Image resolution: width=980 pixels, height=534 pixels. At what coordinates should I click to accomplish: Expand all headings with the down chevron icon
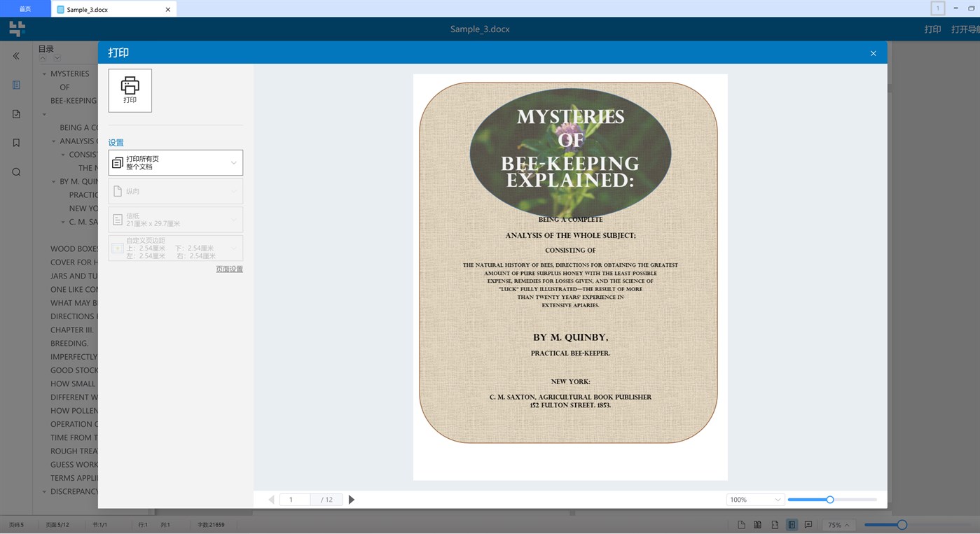[x=57, y=57]
